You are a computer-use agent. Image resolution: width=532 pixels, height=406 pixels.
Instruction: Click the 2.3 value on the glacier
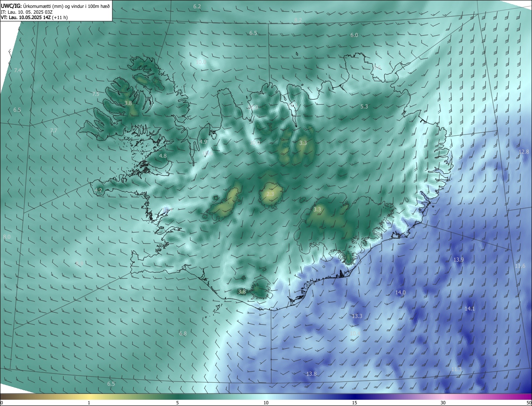270,194
